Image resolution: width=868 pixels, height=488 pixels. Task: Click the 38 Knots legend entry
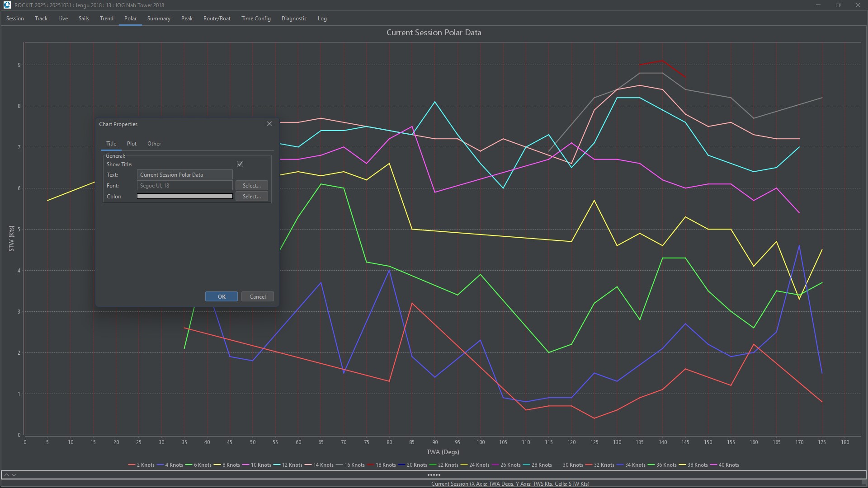[697, 465]
